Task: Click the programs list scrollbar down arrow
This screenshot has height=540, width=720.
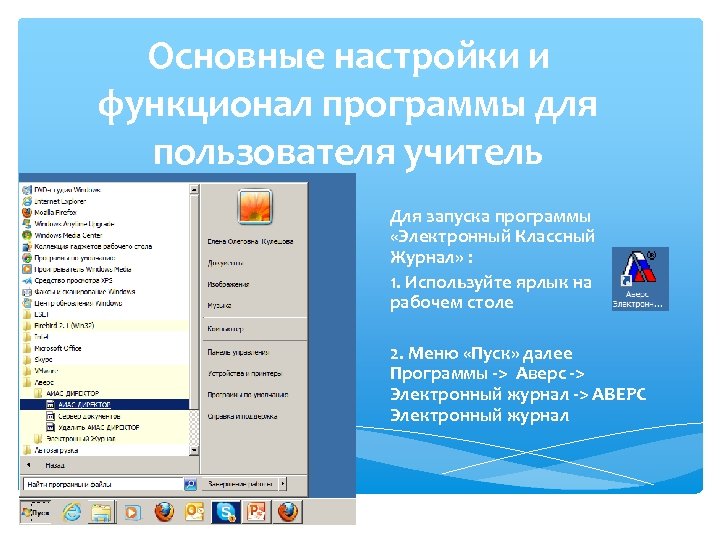Action: click(194, 450)
